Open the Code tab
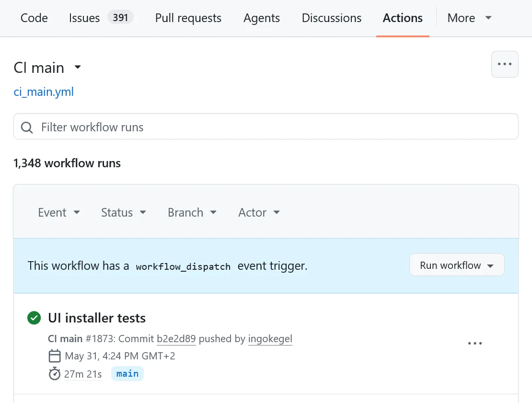This screenshot has width=532, height=403. [x=34, y=18]
